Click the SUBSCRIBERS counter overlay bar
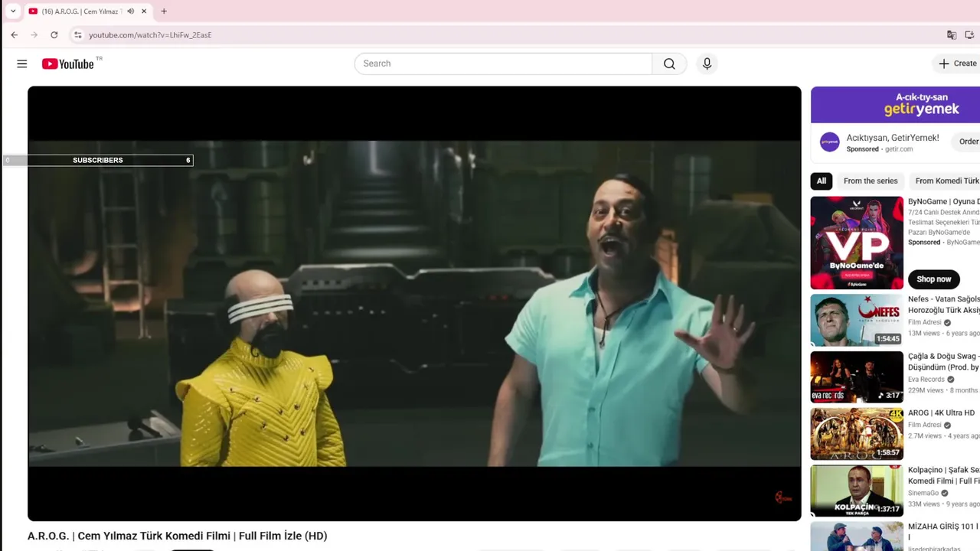 click(x=98, y=160)
